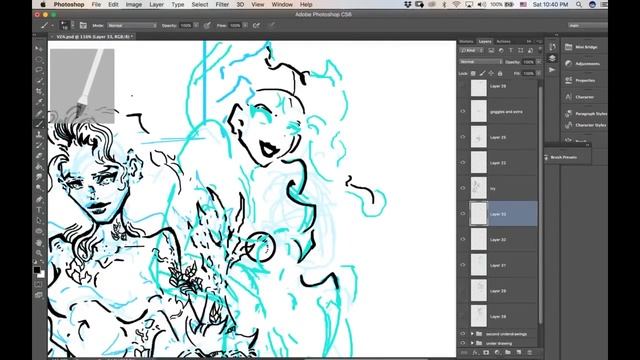Select the Smudge tool
The image size is (640, 360).
(39, 177)
